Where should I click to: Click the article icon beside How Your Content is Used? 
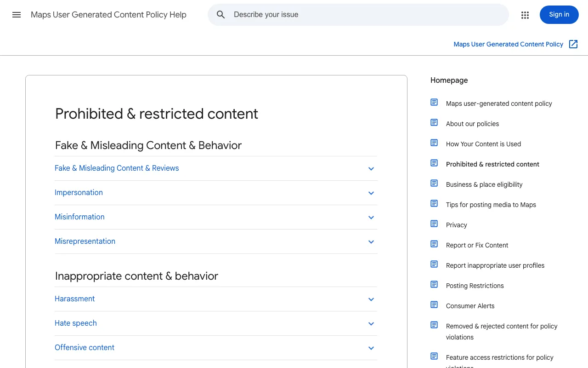434,143
